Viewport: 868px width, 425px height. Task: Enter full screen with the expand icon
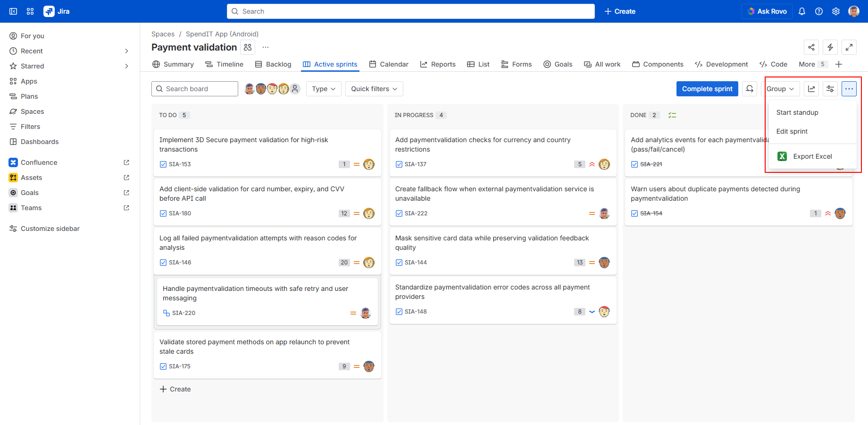849,47
